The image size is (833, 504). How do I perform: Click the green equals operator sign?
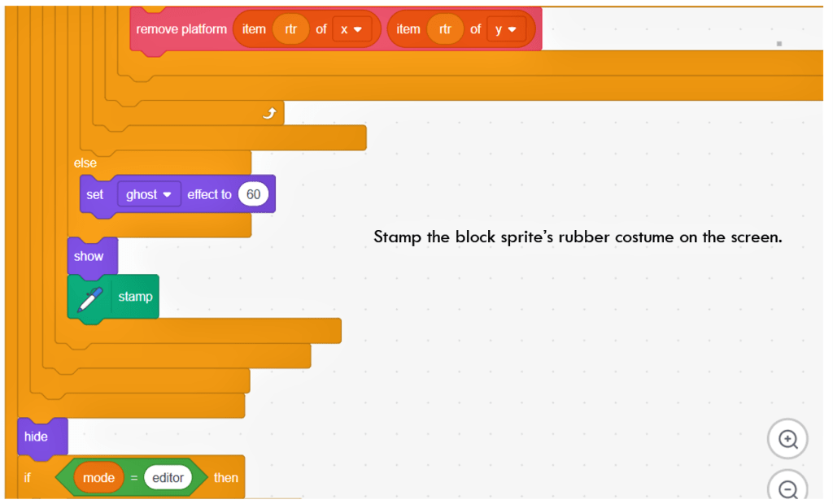pos(134,479)
